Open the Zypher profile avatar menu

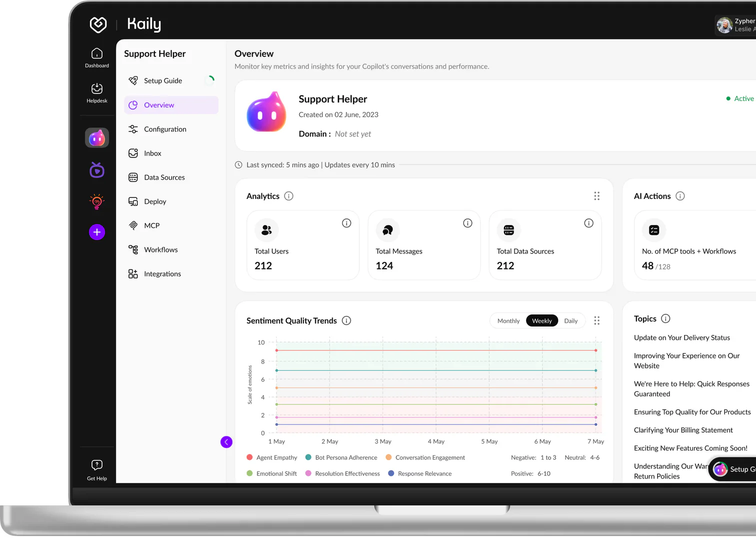[725, 24]
